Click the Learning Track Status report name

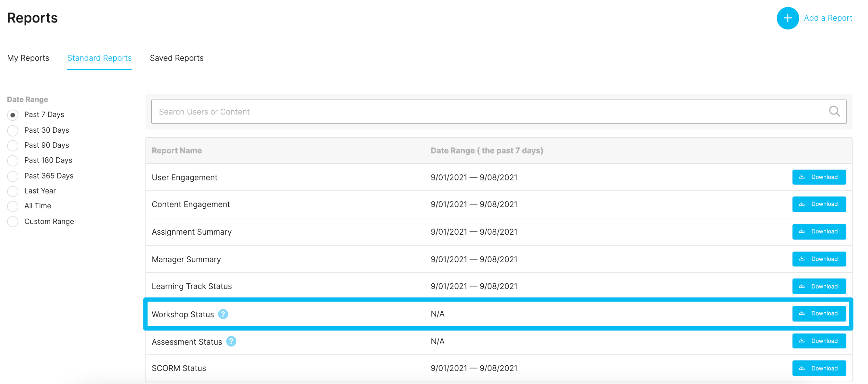tap(192, 286)
